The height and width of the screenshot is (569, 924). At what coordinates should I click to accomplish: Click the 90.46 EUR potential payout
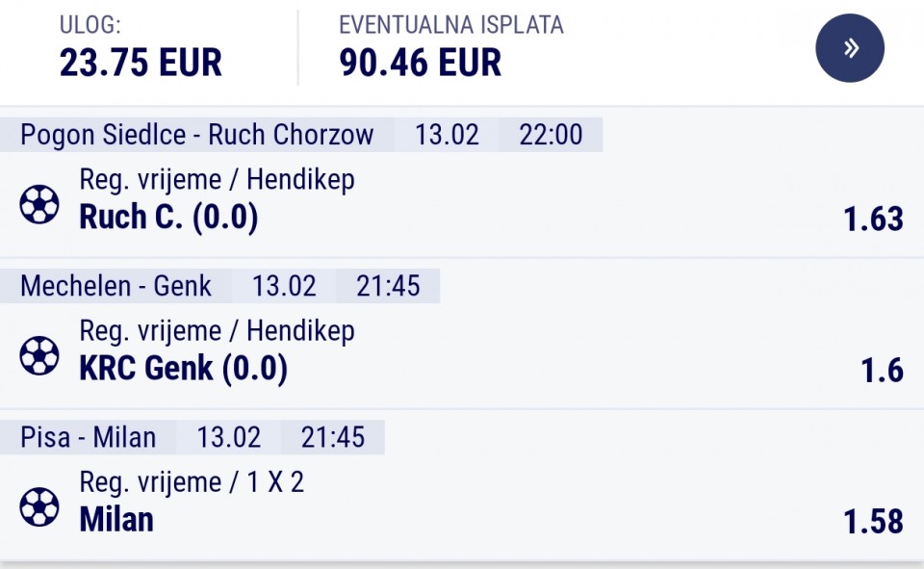click(x=420, y=63)
